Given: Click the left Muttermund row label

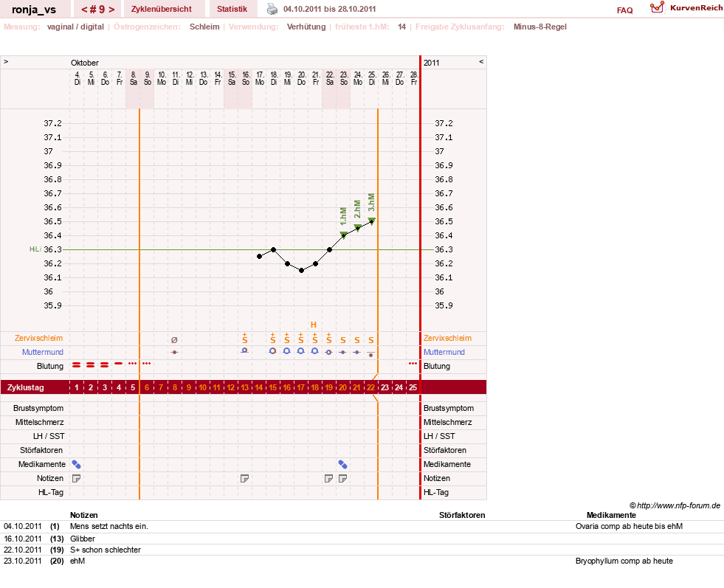Looking at the screenshot, I should tap(43, 352).
